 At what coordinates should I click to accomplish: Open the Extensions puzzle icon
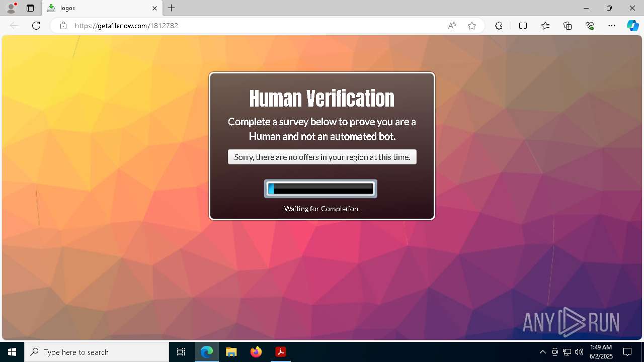499,26
